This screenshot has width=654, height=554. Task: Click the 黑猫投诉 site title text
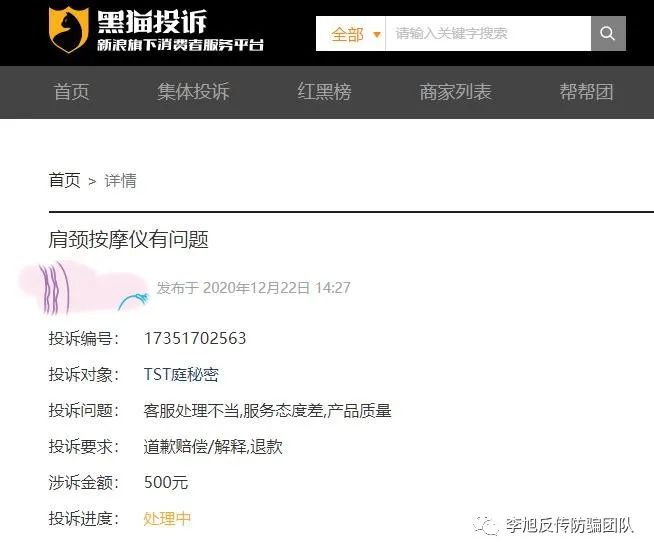[x=152, y=22]
